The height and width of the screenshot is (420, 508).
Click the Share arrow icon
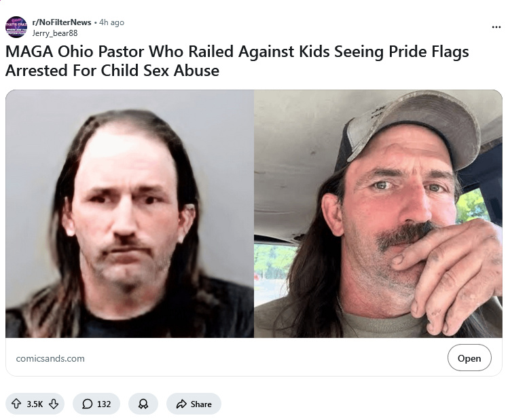click(181, 404)
